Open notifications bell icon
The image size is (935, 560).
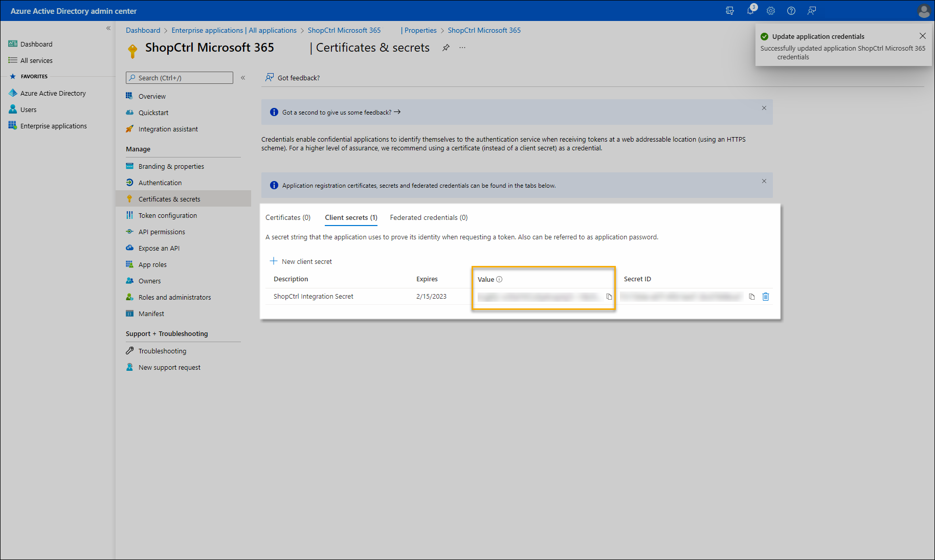pos(750,11)
